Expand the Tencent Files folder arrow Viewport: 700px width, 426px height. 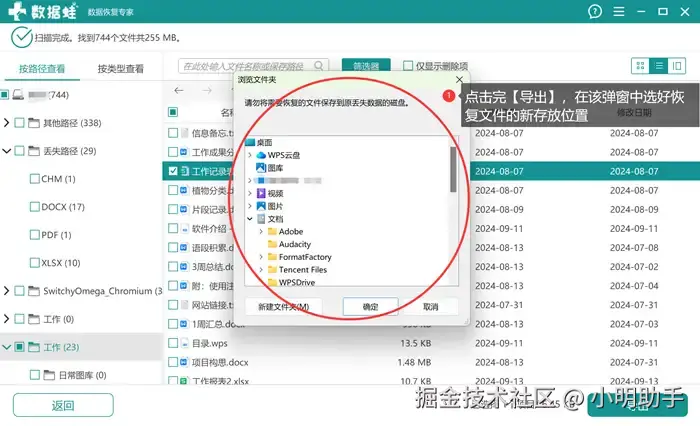(x=261, y=270)
